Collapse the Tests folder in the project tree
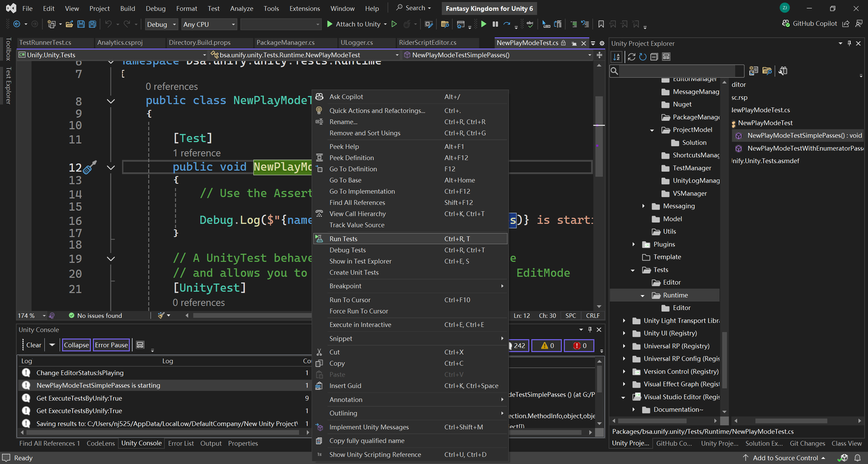868x464 pixels. point(633,270)
